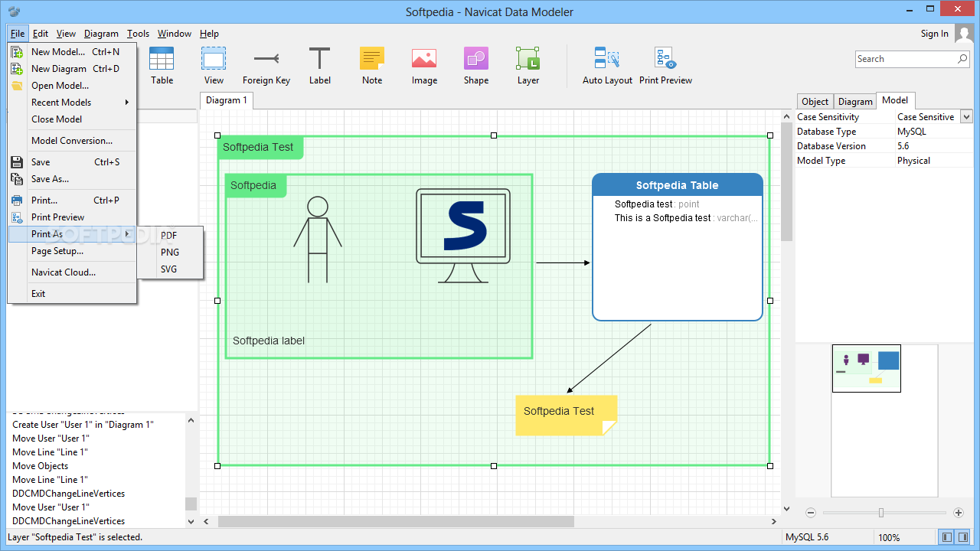The height and width of the screenshot is (551, 980).
Task: Open the Diagram menu
Action: point(101,34)
